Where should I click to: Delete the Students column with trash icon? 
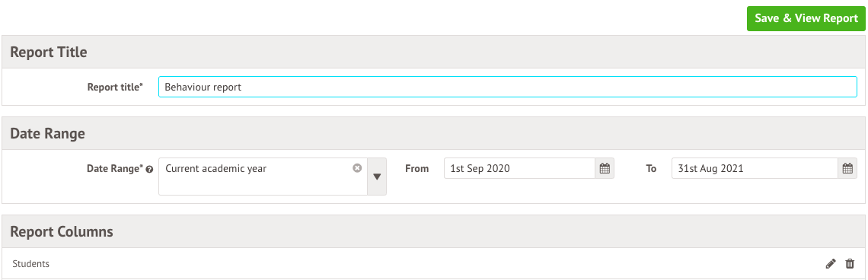coord(850,264)
